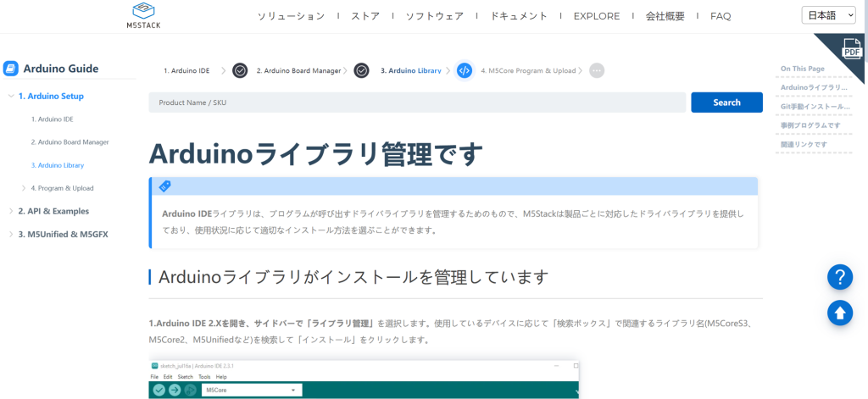Click the scroll-to-top arrow button

point(840,313)
